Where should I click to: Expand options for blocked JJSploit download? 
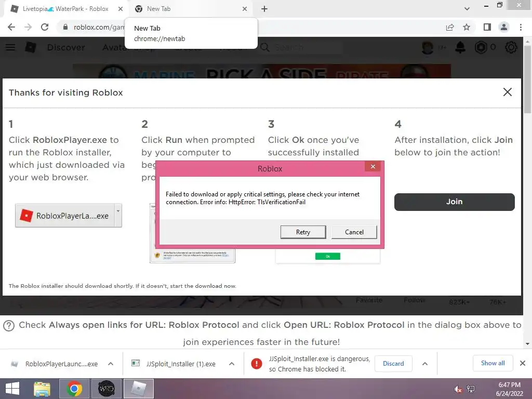pyautogui.click(x=425, y=364)
